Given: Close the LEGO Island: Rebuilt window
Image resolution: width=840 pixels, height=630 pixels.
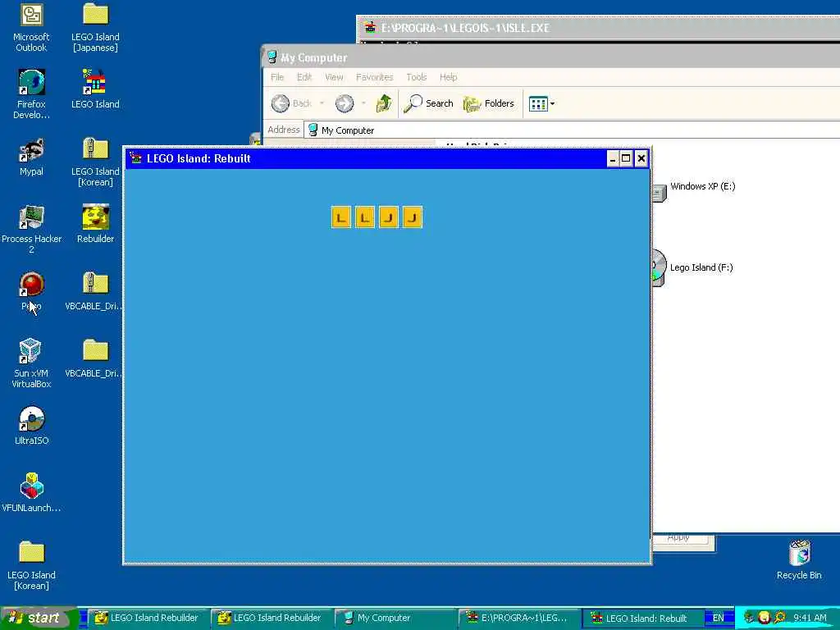Looking at the screenshot, I should tap(641, 158).
